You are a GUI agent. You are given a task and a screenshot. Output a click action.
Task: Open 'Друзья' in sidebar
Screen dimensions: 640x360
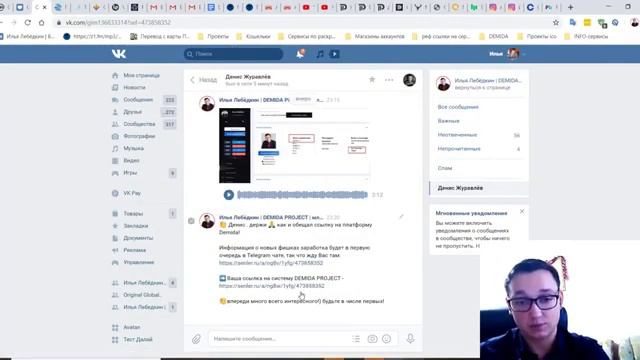pos(133,112)
